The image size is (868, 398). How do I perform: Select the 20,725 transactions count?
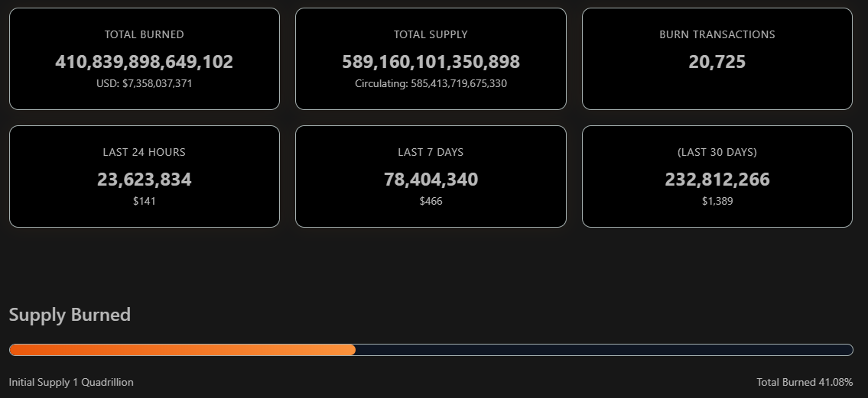[x=717, y=62]
